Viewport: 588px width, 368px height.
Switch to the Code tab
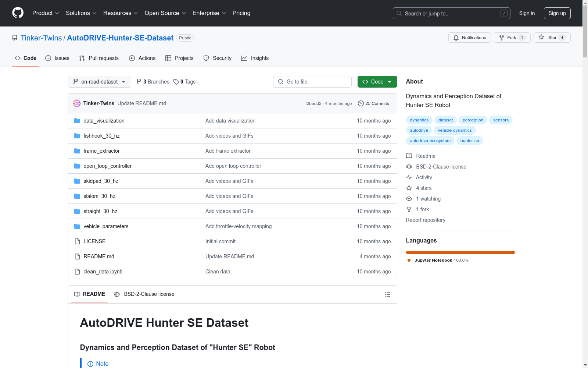click(x=26, y=58)
